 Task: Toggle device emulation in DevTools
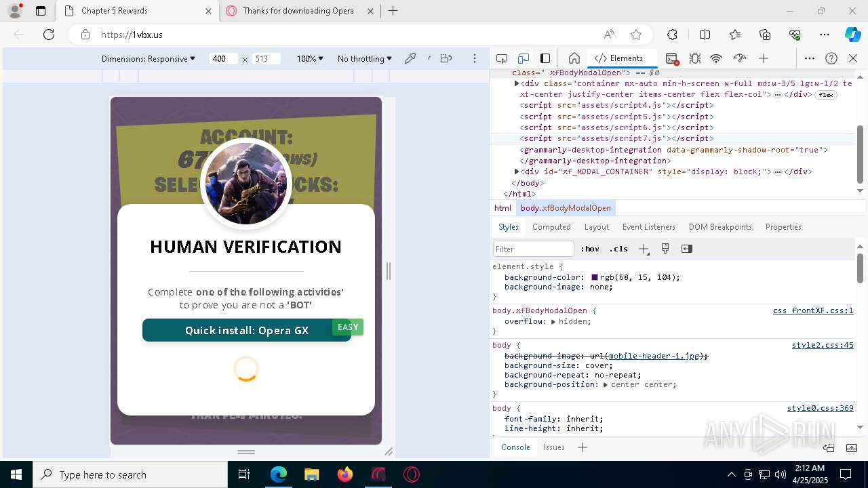(x=524, y=58)
